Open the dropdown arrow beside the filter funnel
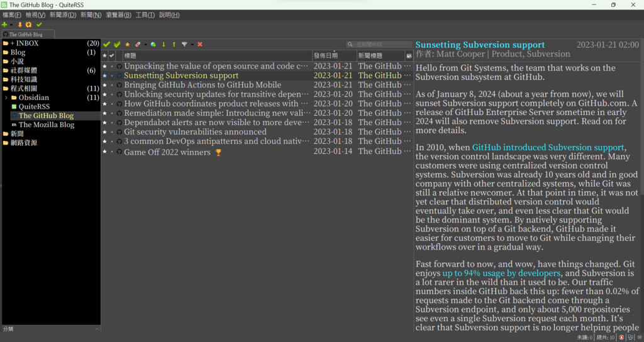 tap(192, 45)
